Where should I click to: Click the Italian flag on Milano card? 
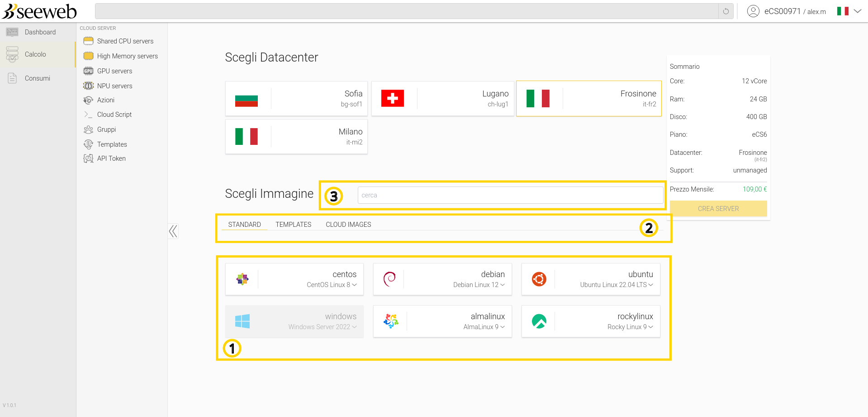[247, 136]
